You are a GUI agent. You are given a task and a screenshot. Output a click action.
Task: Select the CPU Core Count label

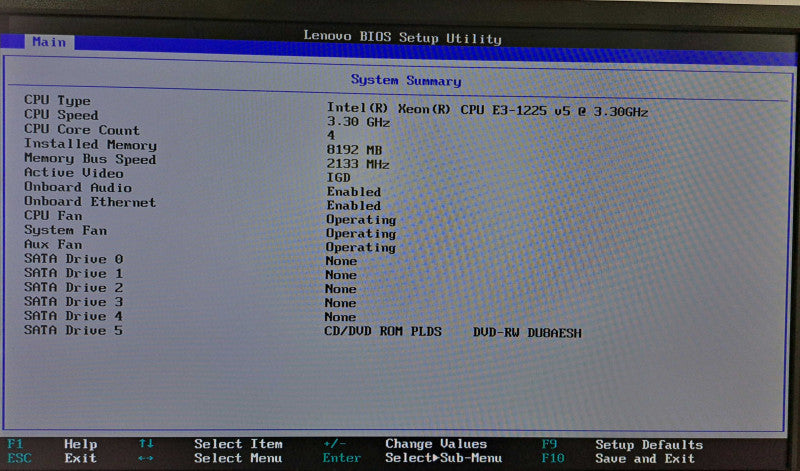pos(82,129)
